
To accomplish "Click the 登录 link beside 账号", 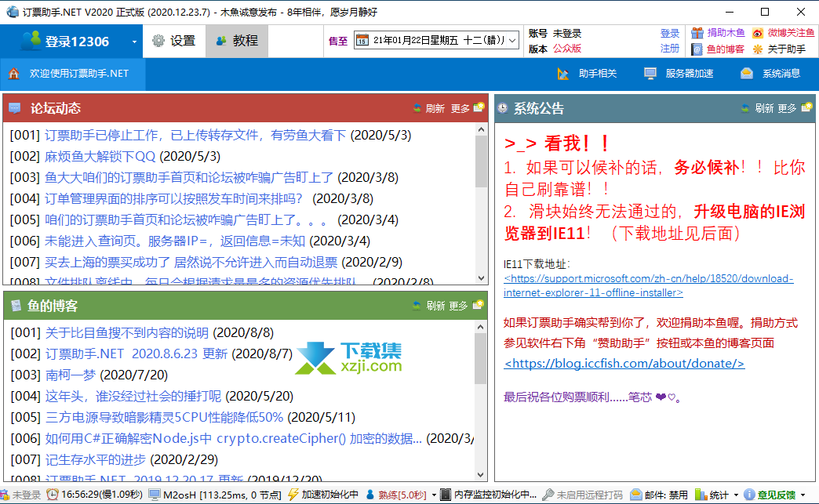I will [670, 34].
